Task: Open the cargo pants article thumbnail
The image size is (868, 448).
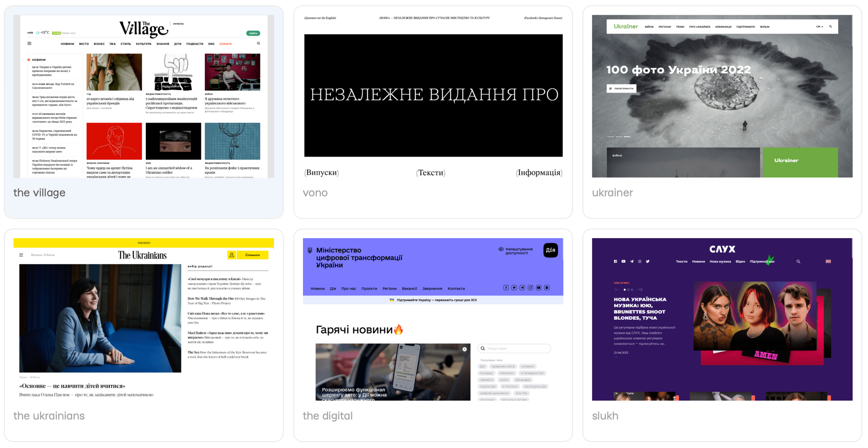Action: 114,72
